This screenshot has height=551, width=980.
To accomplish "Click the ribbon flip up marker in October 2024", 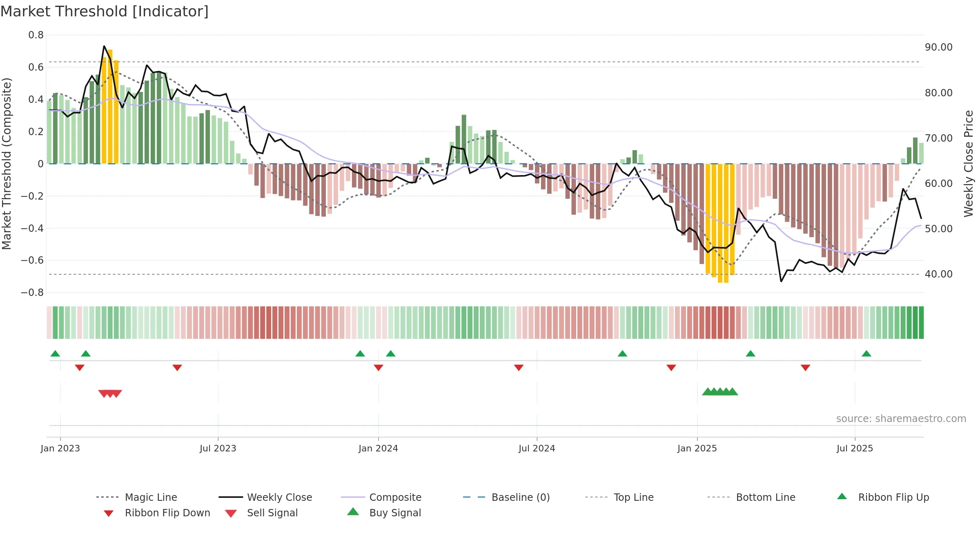I will click(622, 353).
